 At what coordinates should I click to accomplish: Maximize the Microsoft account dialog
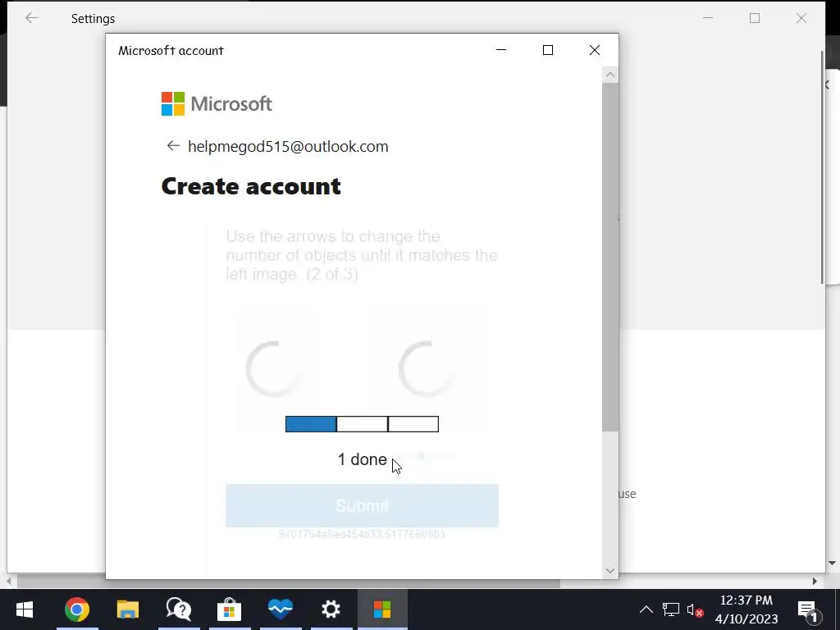547,50
